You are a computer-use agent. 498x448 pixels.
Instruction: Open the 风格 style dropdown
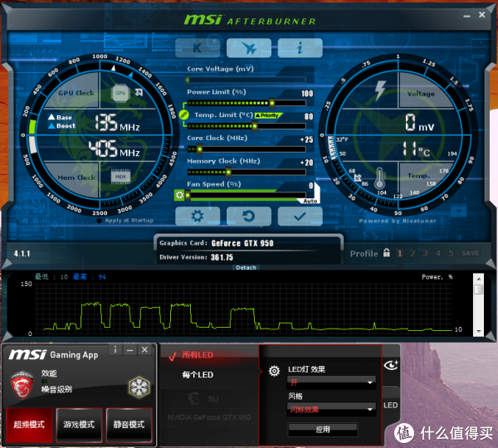[x=331, y=409]
